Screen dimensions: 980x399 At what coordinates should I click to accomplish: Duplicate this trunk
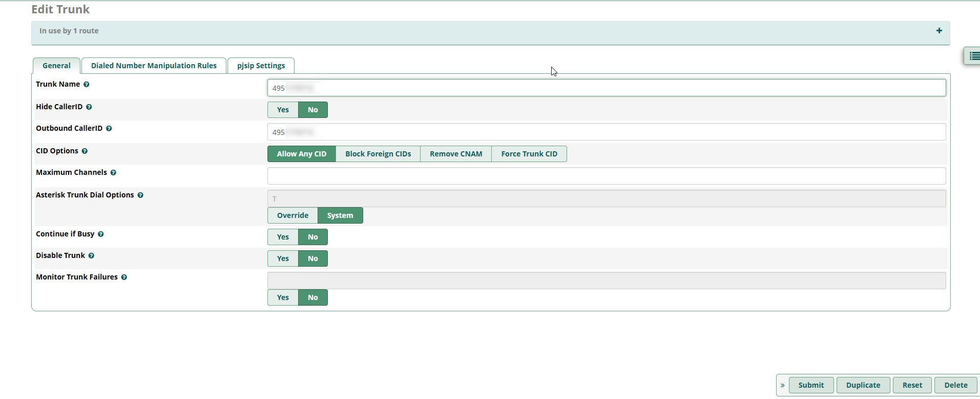[x=863, y=385]
